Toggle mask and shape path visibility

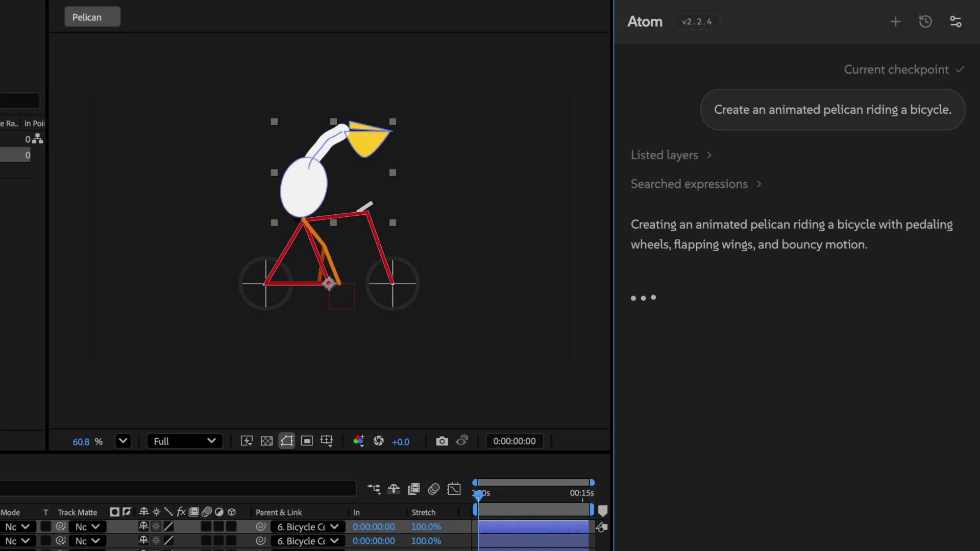click(x=287, y=441)
